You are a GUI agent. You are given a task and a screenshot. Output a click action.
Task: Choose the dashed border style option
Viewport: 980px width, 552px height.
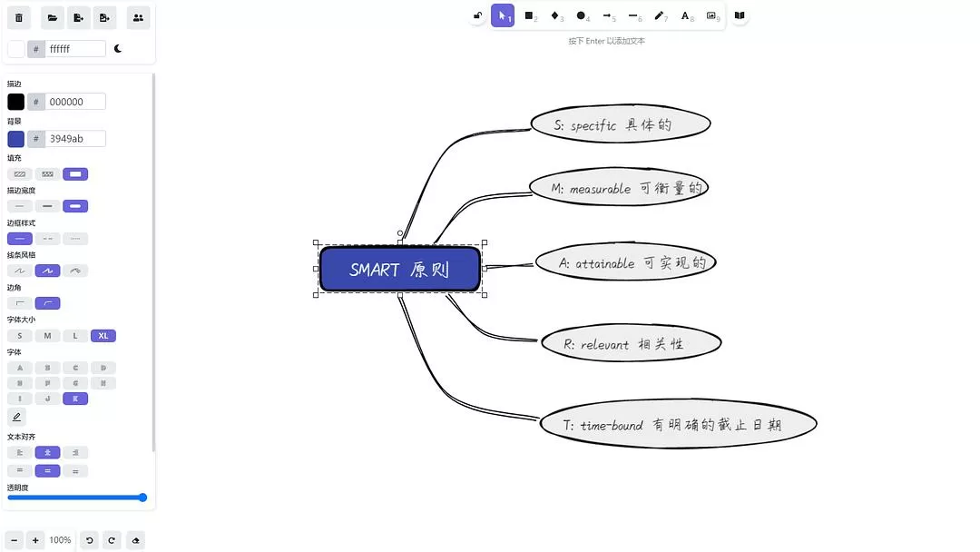click(48, 239)
